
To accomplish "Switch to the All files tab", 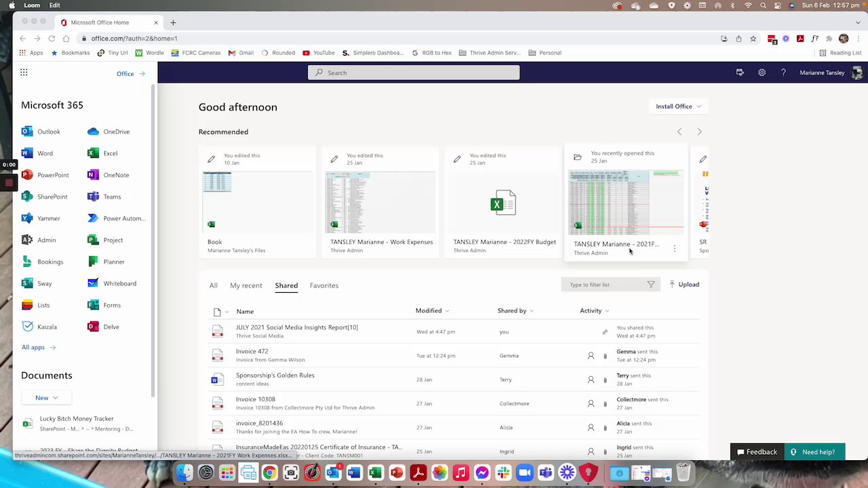I will coord(214,285).
